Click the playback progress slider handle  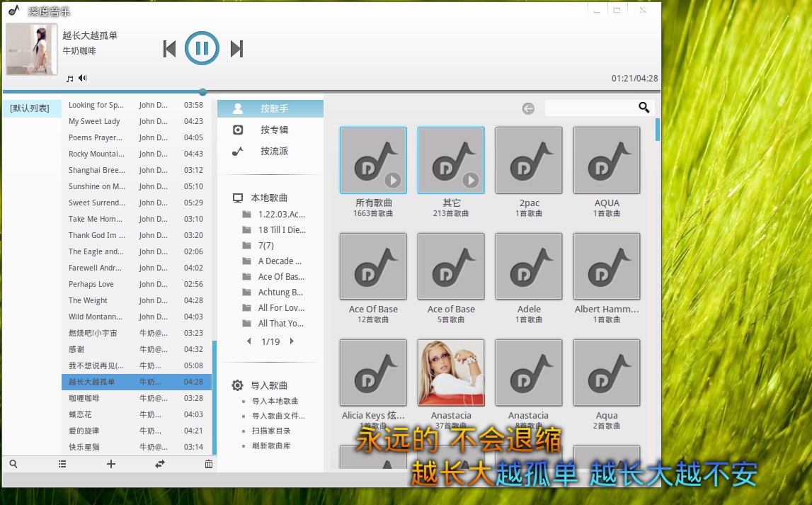click(x=203, y=91)
